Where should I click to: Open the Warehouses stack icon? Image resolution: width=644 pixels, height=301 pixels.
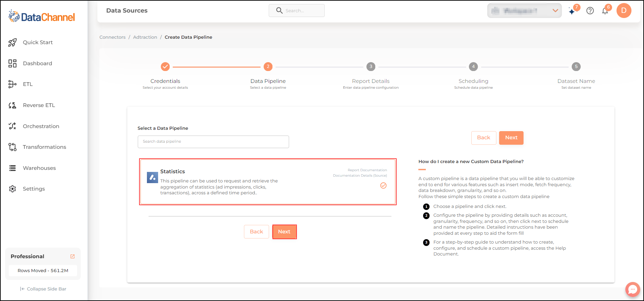(13, 168)
